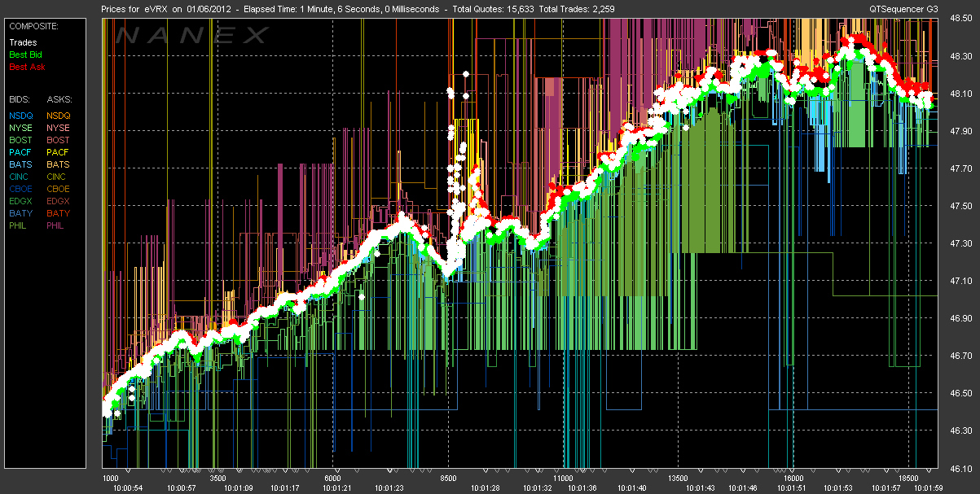
Task: Click the ASKS: column heading
Action: click(59, 98)
